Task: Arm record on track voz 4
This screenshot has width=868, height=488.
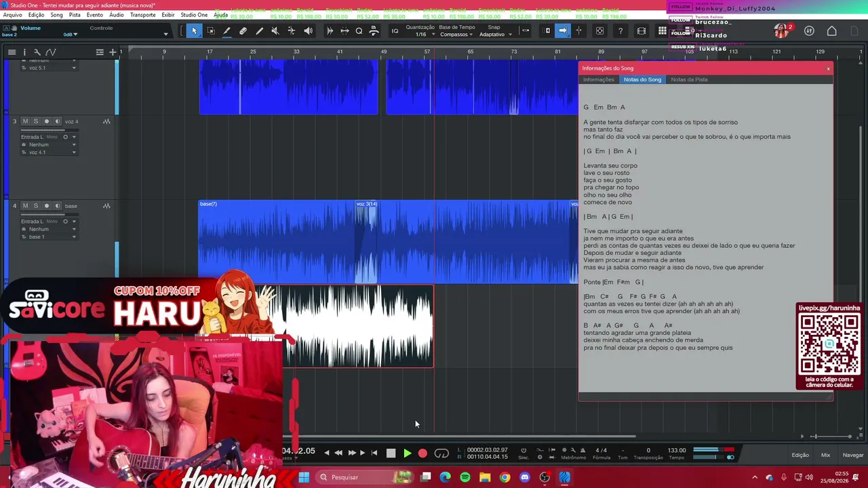Action: click(47, 121)
